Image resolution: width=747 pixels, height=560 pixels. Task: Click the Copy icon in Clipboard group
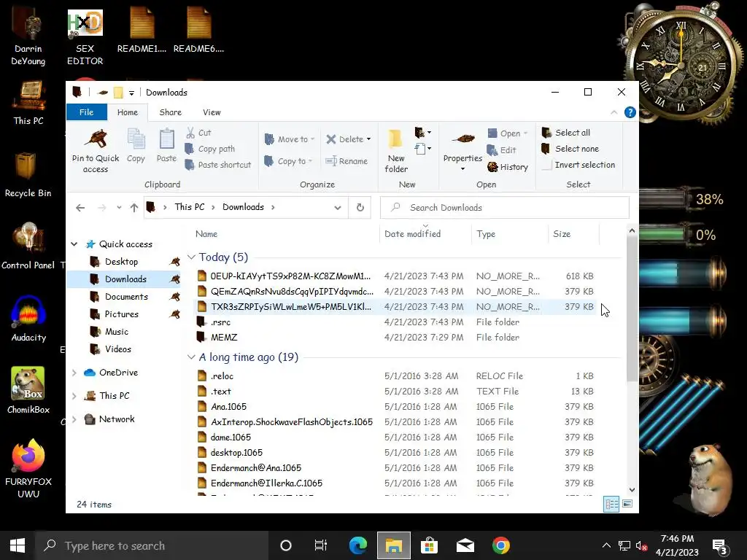(x=136, y=140)
